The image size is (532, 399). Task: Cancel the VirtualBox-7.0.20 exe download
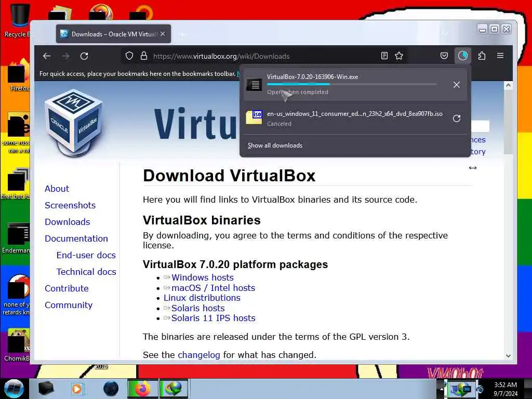[x=457, y=85]
